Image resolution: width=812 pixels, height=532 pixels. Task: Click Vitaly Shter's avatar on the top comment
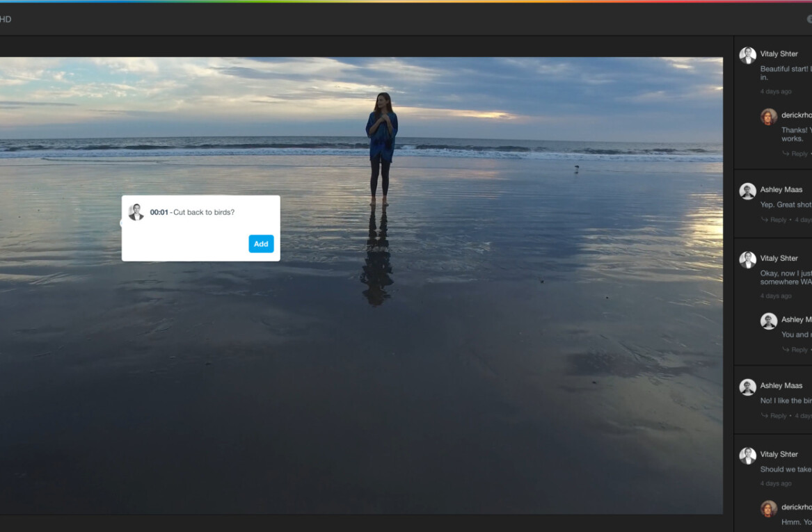[x=747, y=55]
